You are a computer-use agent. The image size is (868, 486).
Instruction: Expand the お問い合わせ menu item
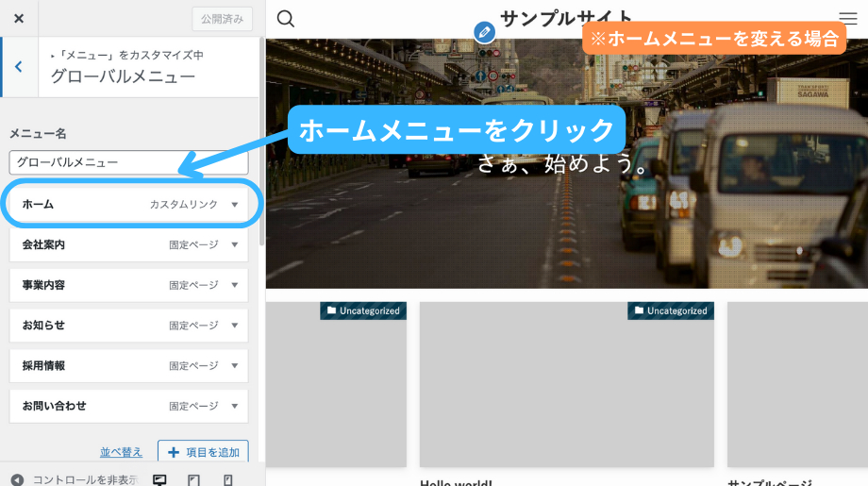235,406
